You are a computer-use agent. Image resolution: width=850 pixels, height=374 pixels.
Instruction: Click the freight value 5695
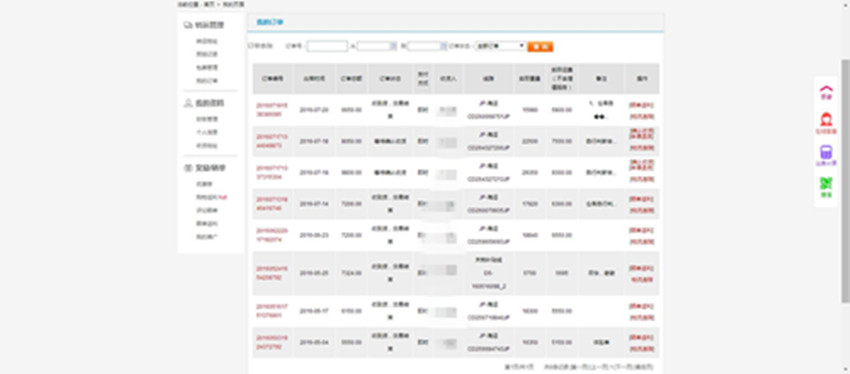[x=562, y=273]
